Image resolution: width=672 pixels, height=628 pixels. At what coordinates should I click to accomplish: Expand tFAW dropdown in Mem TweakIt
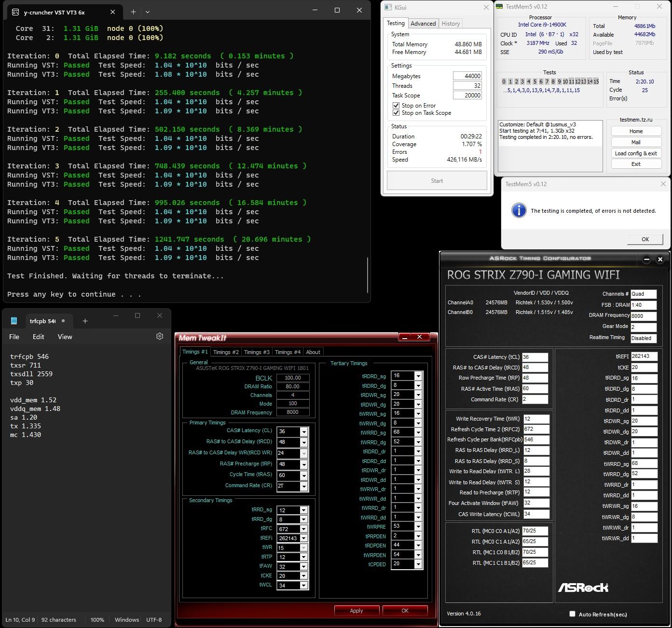click(x=303, y=567)
